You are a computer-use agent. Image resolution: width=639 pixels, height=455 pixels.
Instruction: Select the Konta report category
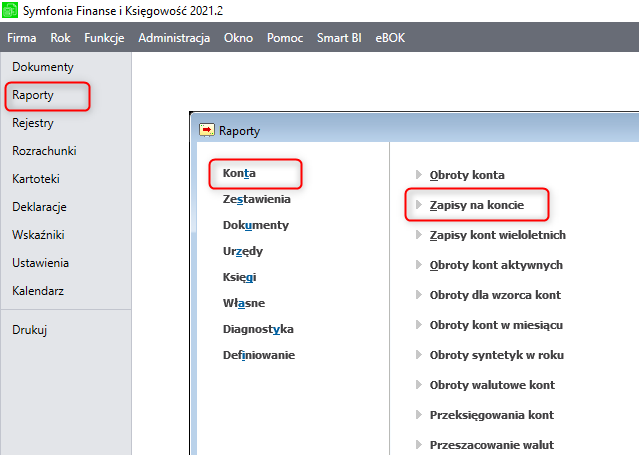(x=239, y=173)
